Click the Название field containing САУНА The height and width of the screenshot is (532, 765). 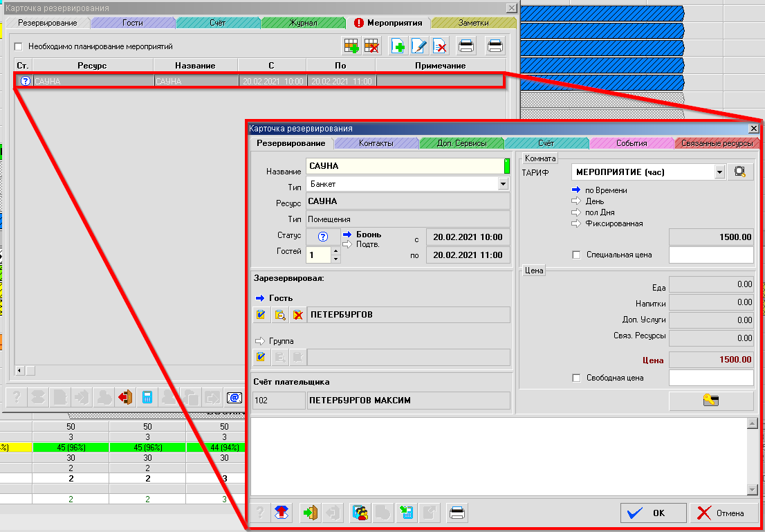405,167
